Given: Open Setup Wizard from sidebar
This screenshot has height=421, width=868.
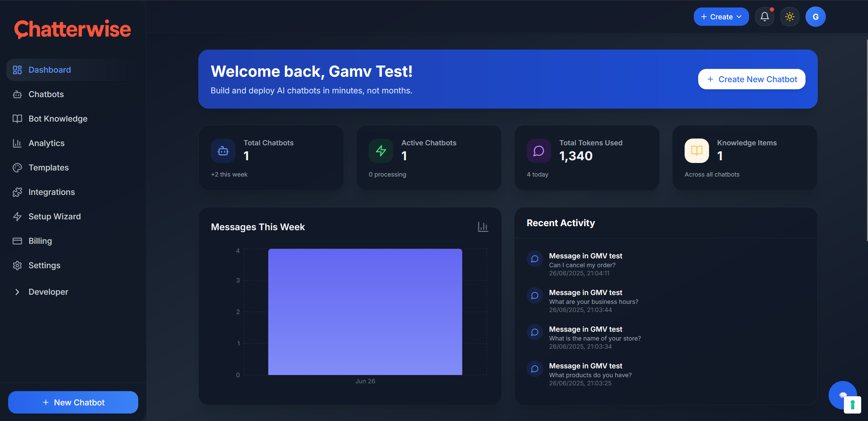Looking at the screenshot, I should coord(54,216).
